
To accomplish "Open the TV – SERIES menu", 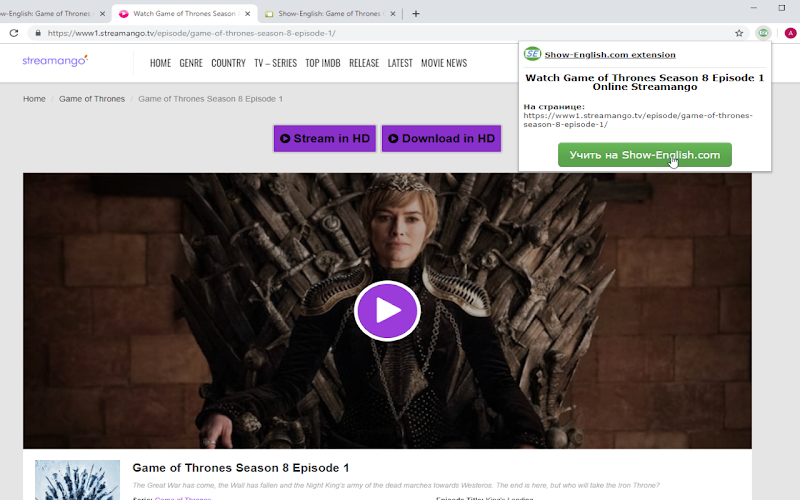I will coord(276,63).
